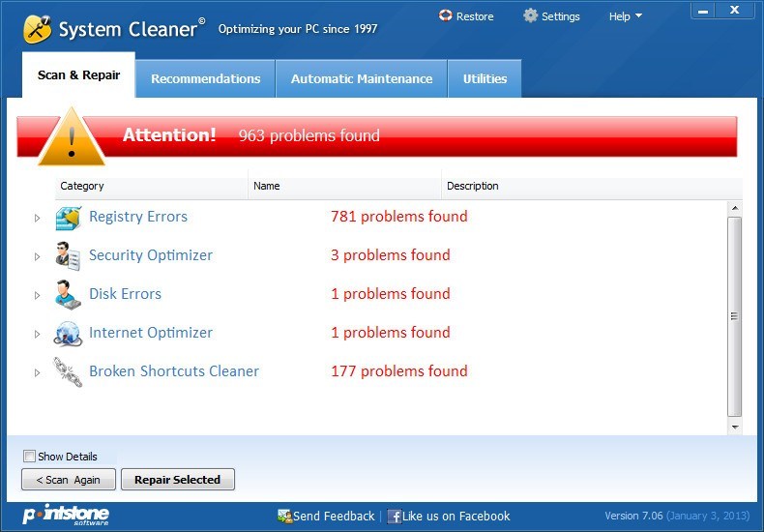764x532 pixels.
Task: Click the '963 problems found' banner text
Action: coord(309,135)
